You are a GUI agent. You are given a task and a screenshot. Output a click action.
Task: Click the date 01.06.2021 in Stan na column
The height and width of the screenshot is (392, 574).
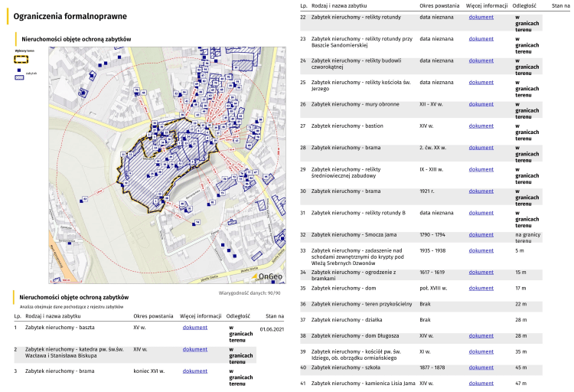(x=272, y=329)
